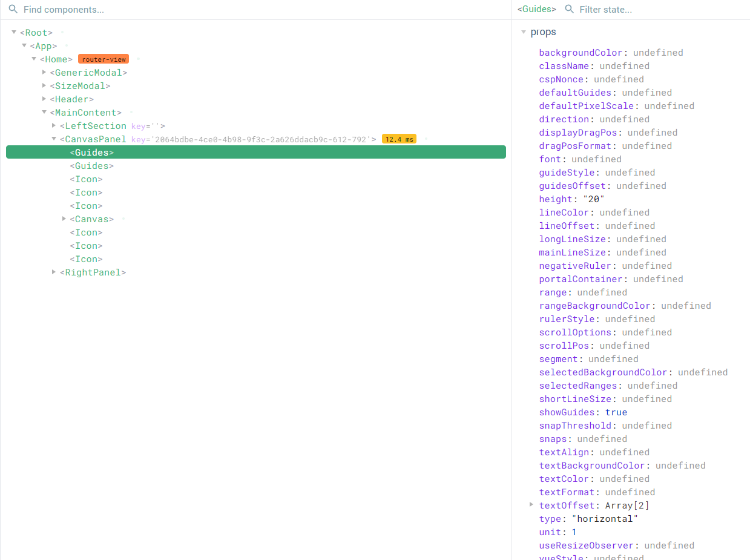Toggle the showGuides prop value
This screenshot has height=560, width=750.
click(x=616, y=412)
